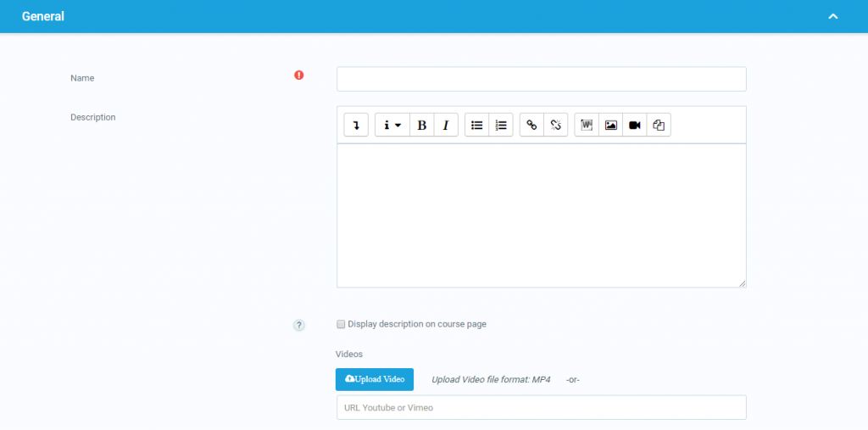Collapse the General section with the chevron
Screen dimensions: 868x430
833,16
